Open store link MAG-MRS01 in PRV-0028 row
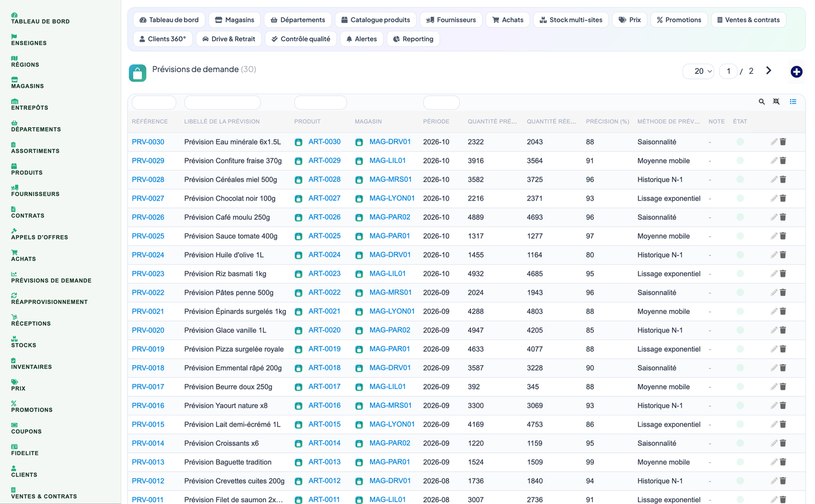This screenshot has height=504, width=815. point(390,179)
